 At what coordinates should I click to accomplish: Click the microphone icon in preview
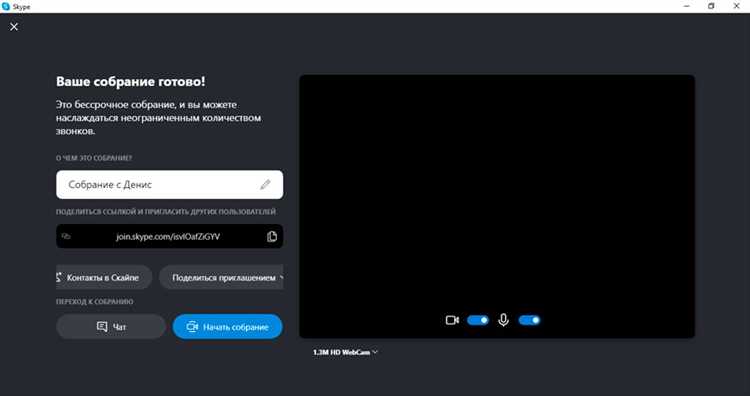(503, 320)
